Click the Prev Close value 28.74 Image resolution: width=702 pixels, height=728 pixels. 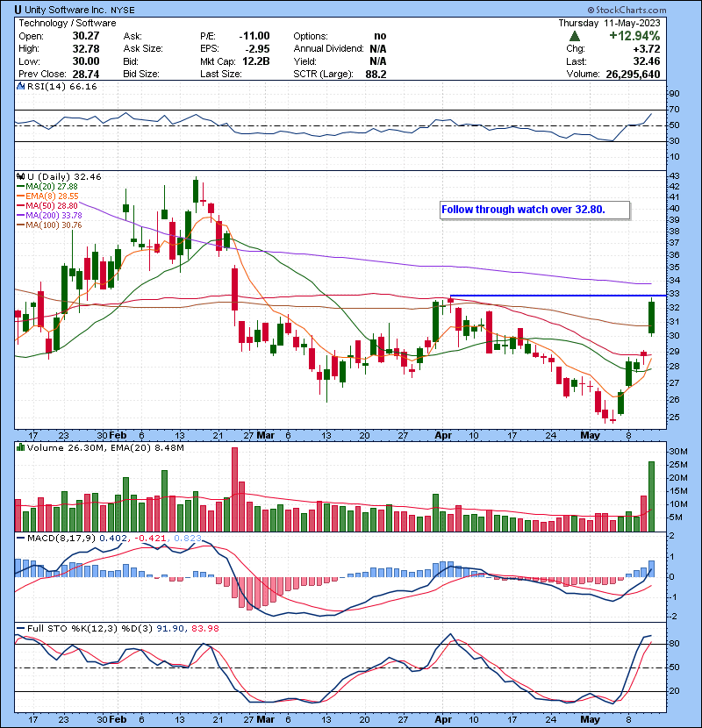click(x=86, y=74)
